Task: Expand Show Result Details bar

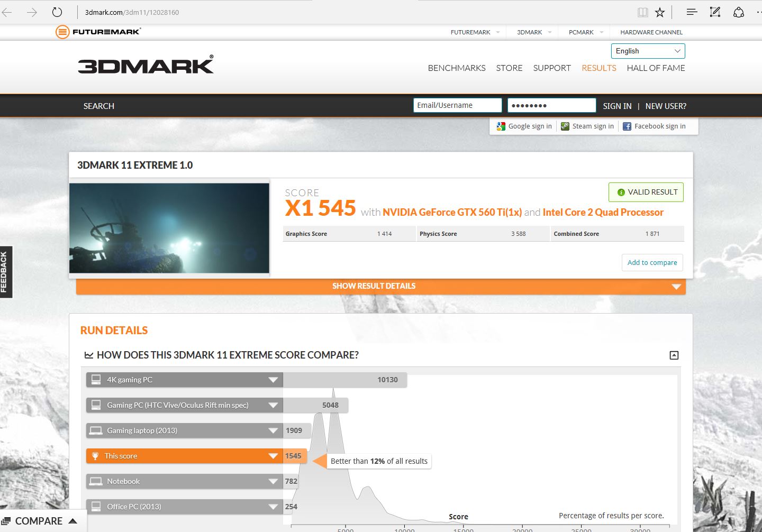Action: (381, 286)
